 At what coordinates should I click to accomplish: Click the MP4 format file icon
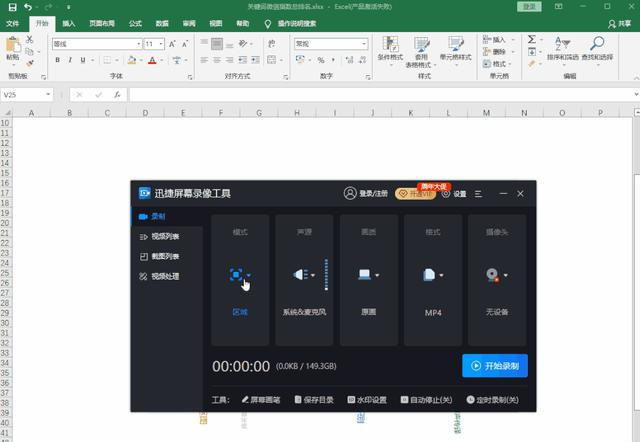point(429,275)
